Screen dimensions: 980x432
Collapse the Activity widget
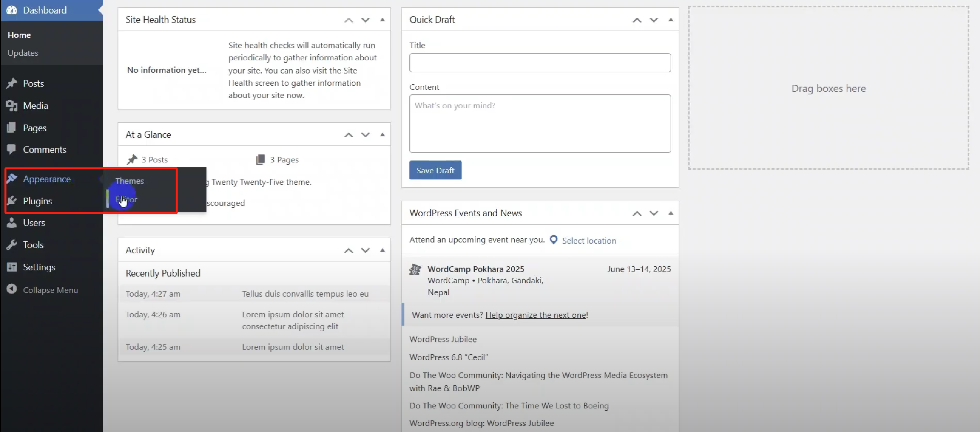[x=383, y=250]
